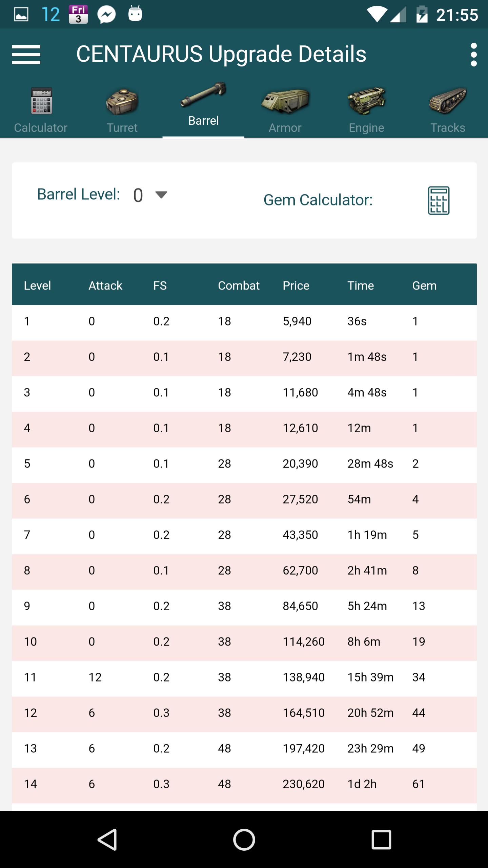Expand the Barrel Level dropdown arrow
488x868 pixels.
[161, 195]
